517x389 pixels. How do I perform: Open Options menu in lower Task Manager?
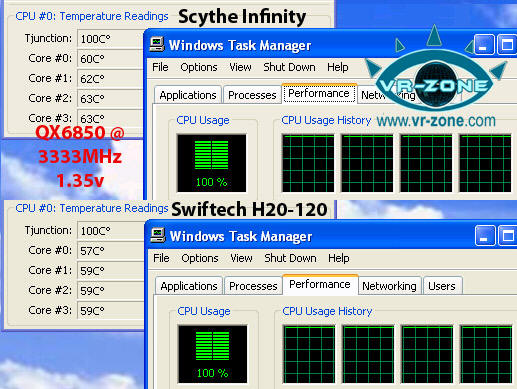pyautogui.click(x=200, y=258)
